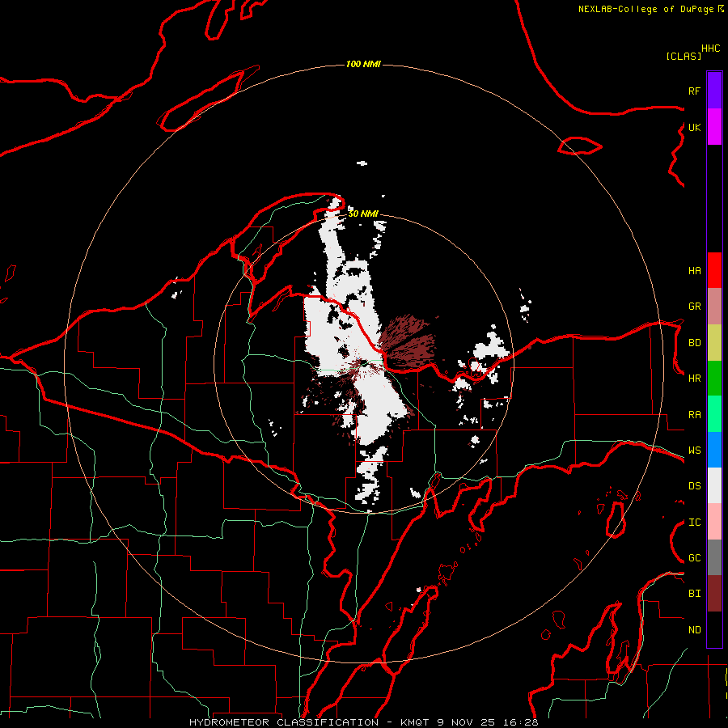728x728 pixels.
Task: Click the HR legend label
Action: tap(695, 379)
